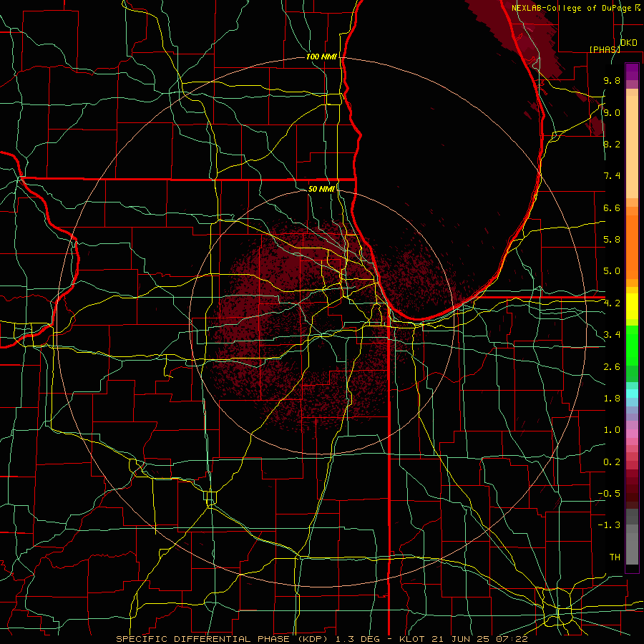The image size is (644, 644).
Task: Click the DKD label above the color bar
Action: 628,43
